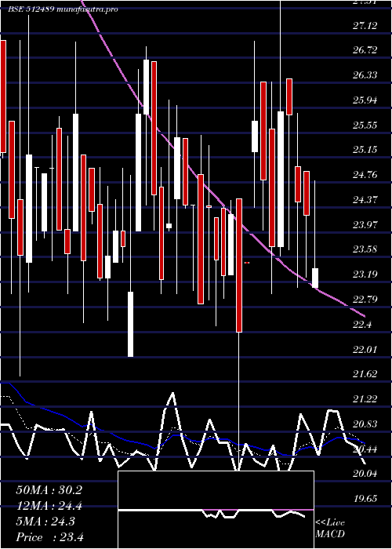Click the 22.01 price axis label
The height and width of the screenshot is (549, 392).
click(365, 350)
